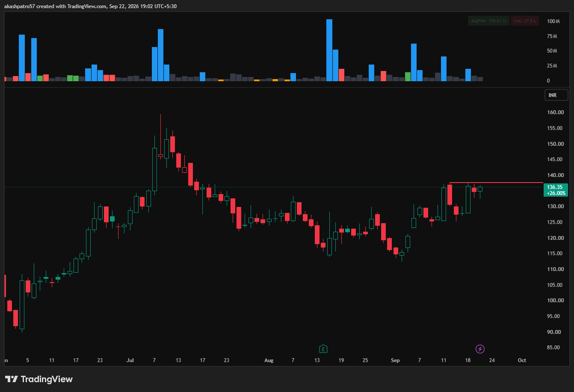This screenshot has height=392, width=574.
Task: Click the AvgVol 158.61 Cr indicator label
Action: coord(488,21)
